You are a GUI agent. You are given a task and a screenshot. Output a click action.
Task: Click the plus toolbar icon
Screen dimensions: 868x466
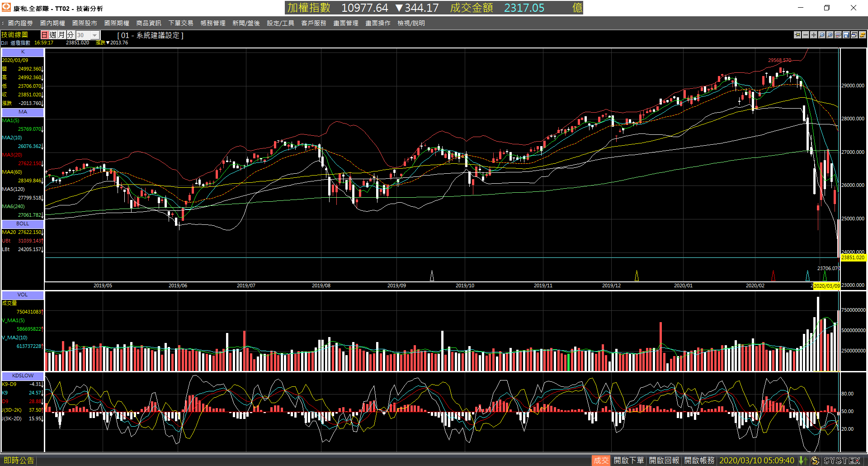[814, 35]
